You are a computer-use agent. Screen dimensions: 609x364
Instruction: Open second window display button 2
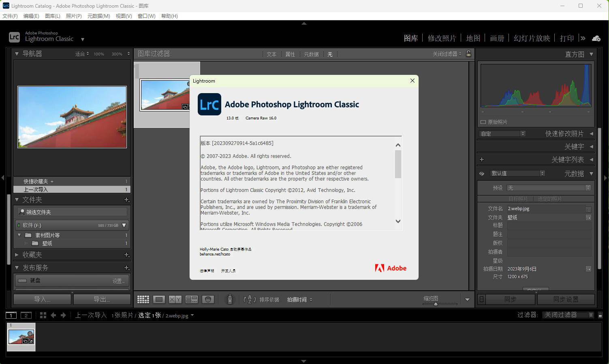click(26, 315)
